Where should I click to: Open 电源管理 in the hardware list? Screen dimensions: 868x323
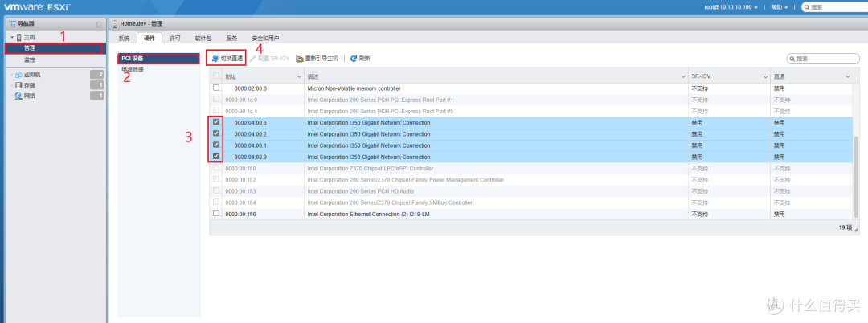click(133, 70)
